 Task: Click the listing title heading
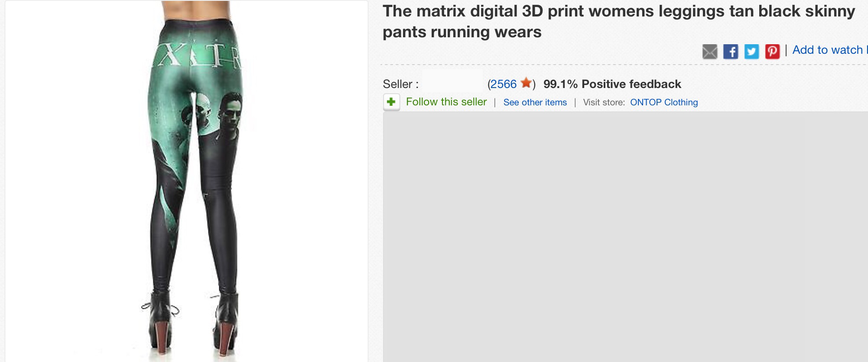tap(619, 21)
